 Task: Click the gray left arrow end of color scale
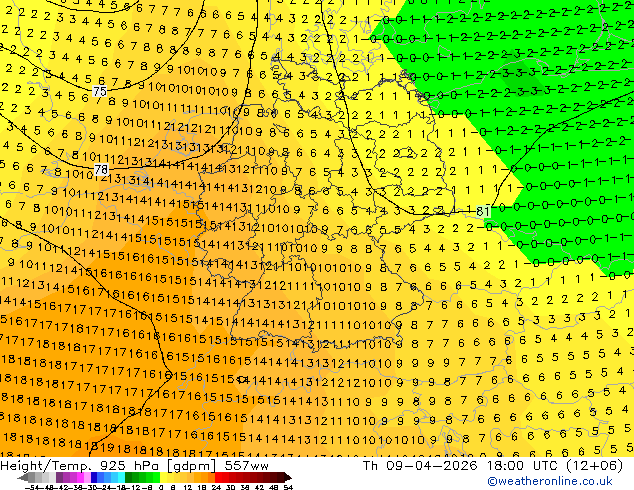(x=23, y=477)
